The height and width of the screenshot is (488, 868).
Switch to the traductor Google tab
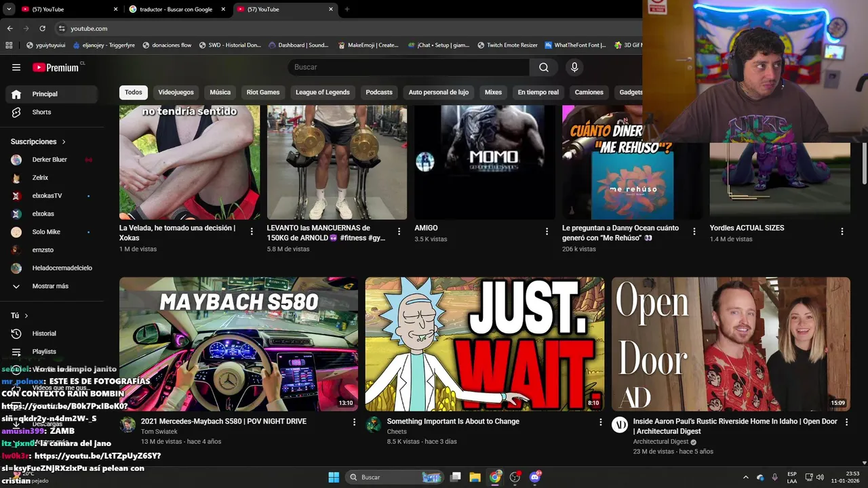pyautogui.click(x=176, y=9)
